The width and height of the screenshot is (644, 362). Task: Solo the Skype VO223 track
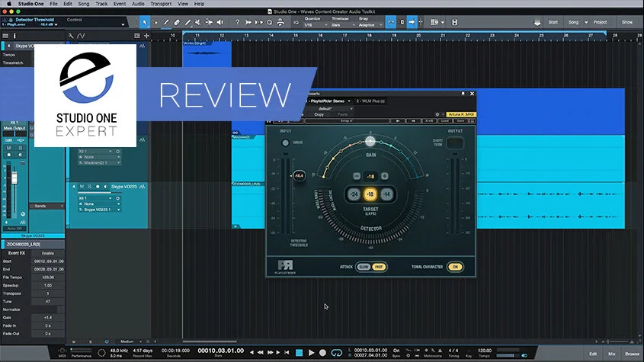tap(89, 187)
